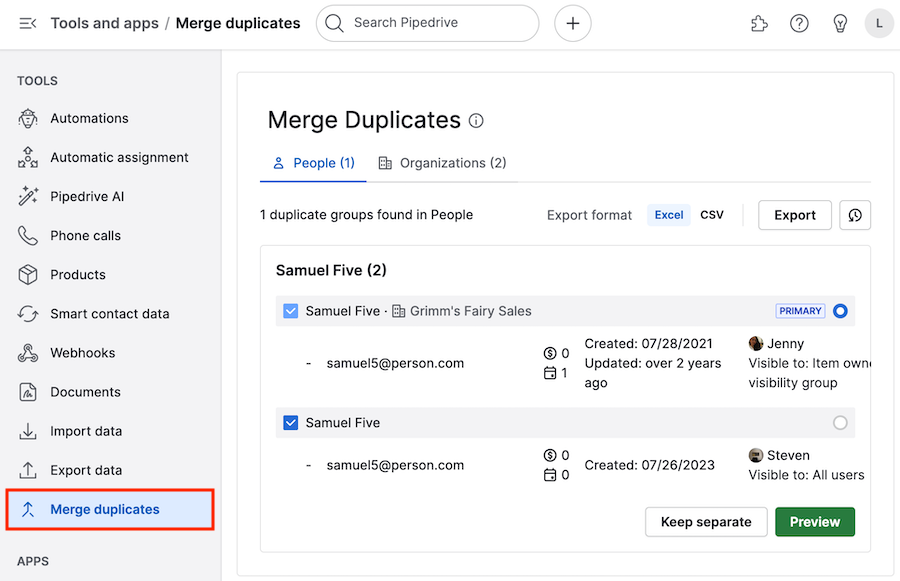This screenshot has width=900, height=581.
Task: Click the samuel5@person.com email in Steven's record
Action: 395,465
